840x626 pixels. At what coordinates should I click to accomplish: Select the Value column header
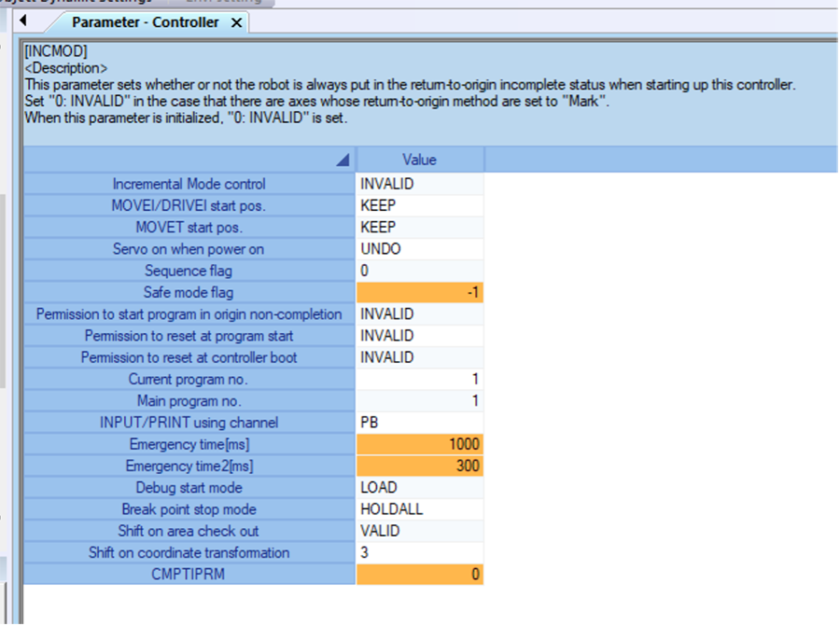[419, 160]
